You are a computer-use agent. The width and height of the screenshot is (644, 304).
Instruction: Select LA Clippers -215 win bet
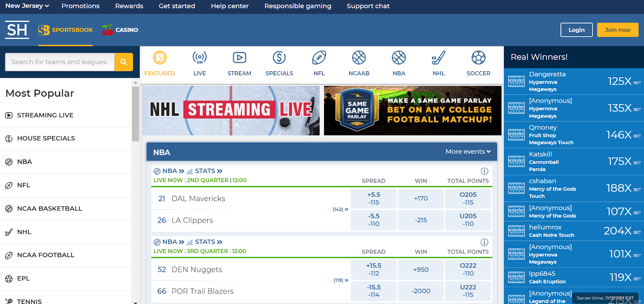click(x=421, y=220)
